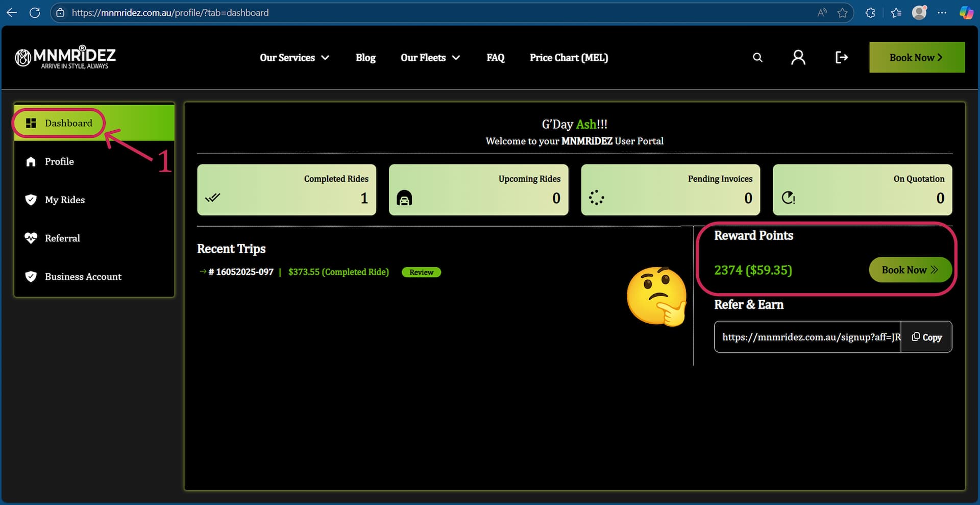Click On Quotation clock icon
980x505 pixels.
click(789, 198)
